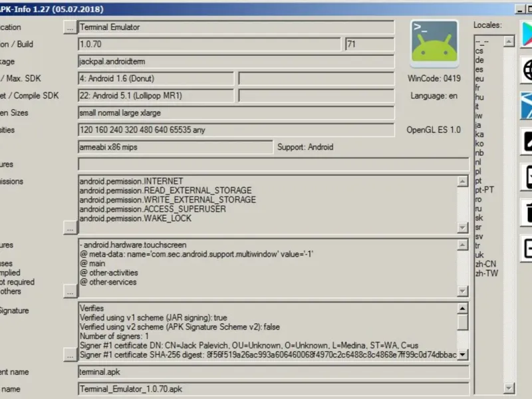Select the multiwindow meta-data line

pyautogui.click(x=196, y=254)
